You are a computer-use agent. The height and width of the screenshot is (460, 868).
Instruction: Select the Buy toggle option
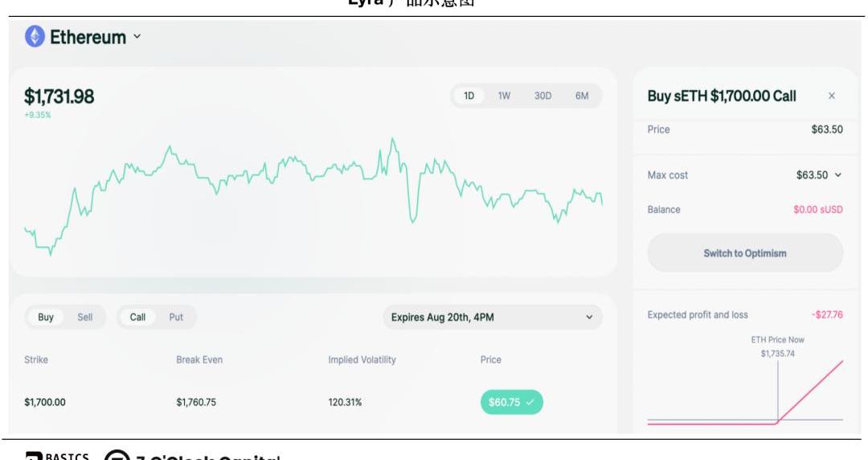point(46,317)
